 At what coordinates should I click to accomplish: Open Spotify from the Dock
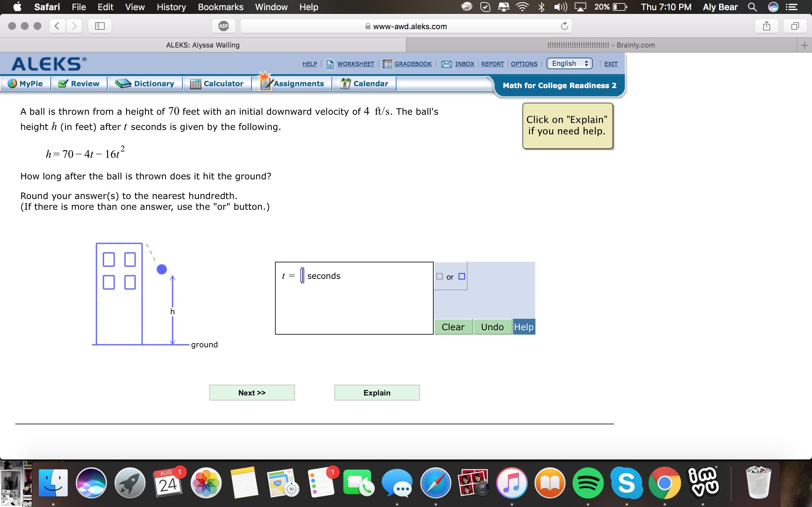point(587,483)
